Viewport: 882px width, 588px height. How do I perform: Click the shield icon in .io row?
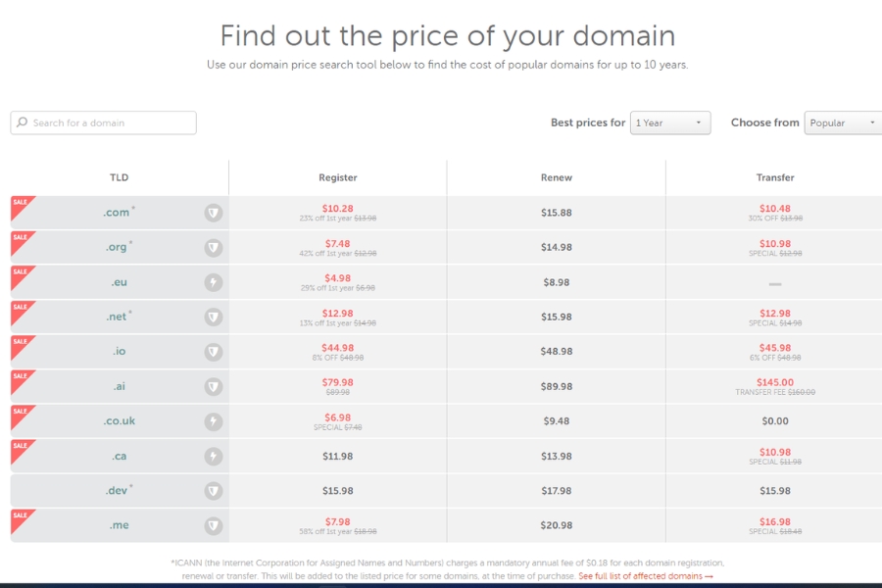point(214,352)
